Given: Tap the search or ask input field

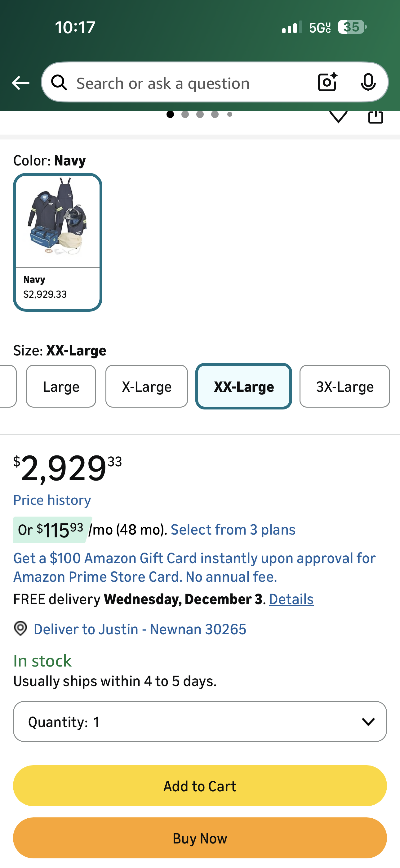Looking at the screenshot, I should tap(189, 83).
